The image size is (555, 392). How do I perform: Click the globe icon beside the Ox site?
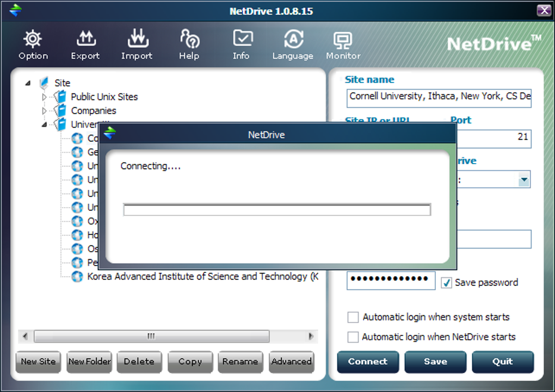pos(77,221)
